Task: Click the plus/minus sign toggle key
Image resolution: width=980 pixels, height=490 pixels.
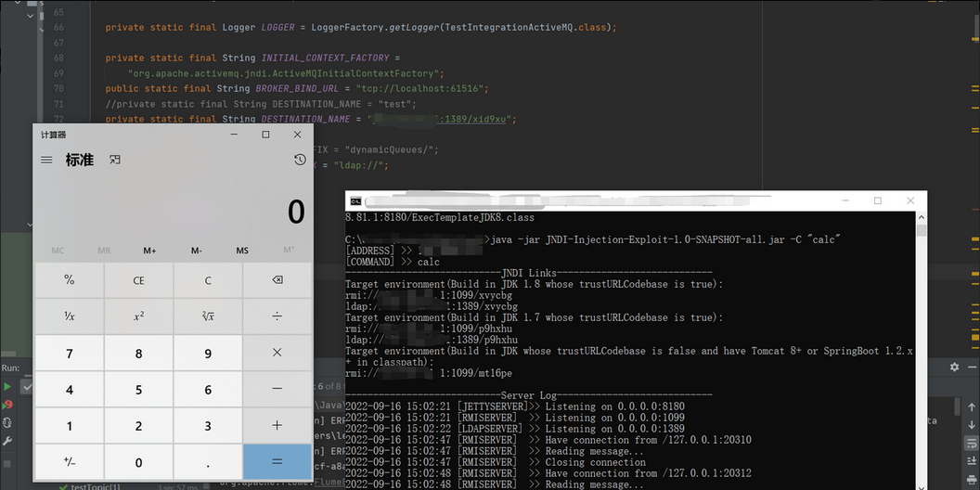Action: (70, 462)
